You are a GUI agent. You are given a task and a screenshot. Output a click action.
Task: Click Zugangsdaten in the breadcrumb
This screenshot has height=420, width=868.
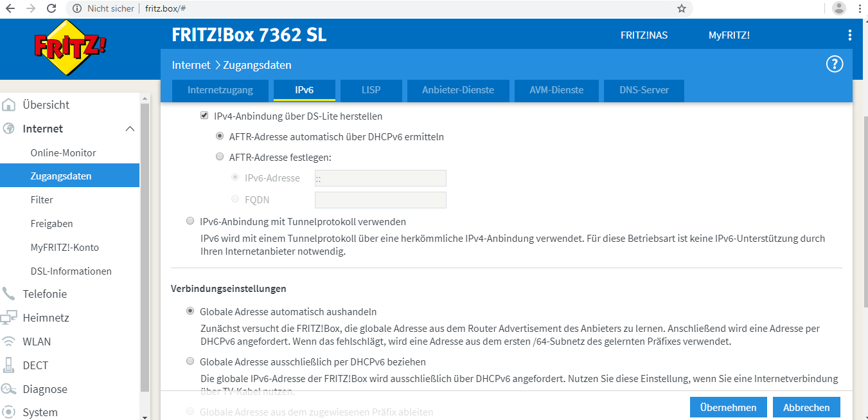click(257, 65)
